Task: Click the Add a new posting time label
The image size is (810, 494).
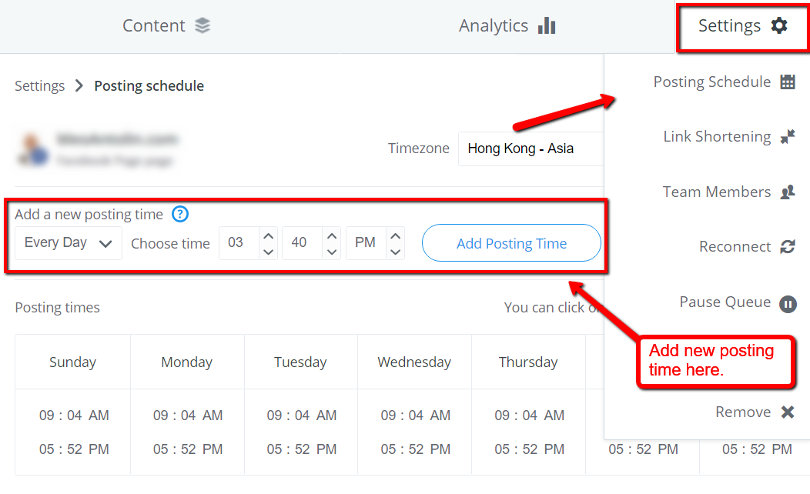Action: 89,214
